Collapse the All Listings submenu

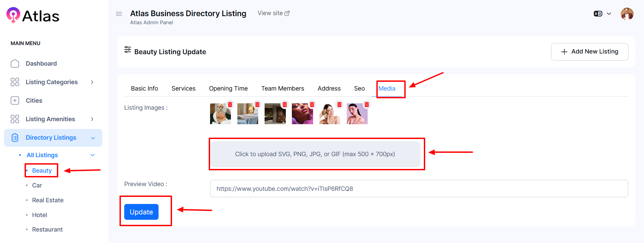[93, 155]
